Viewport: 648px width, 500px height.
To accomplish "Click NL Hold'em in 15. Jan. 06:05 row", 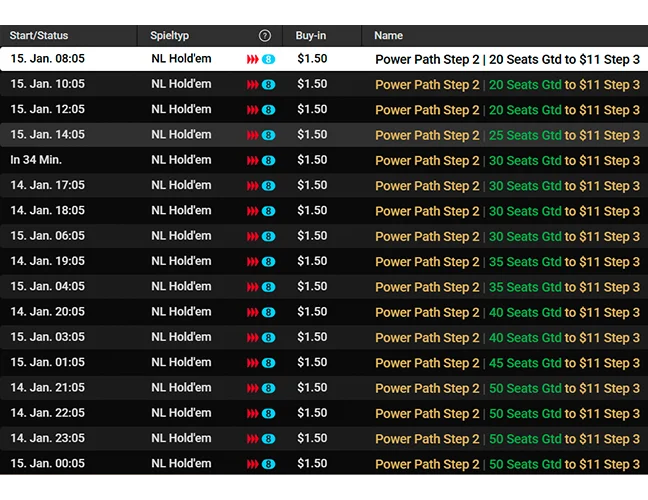I will (181, 236).
